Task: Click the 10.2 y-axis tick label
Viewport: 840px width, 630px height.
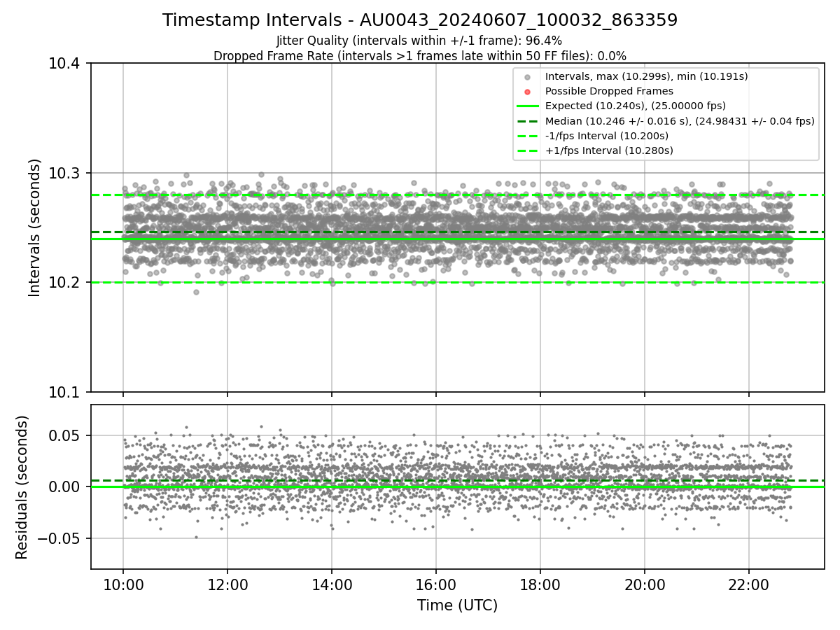Action: [x=66, y=283]
